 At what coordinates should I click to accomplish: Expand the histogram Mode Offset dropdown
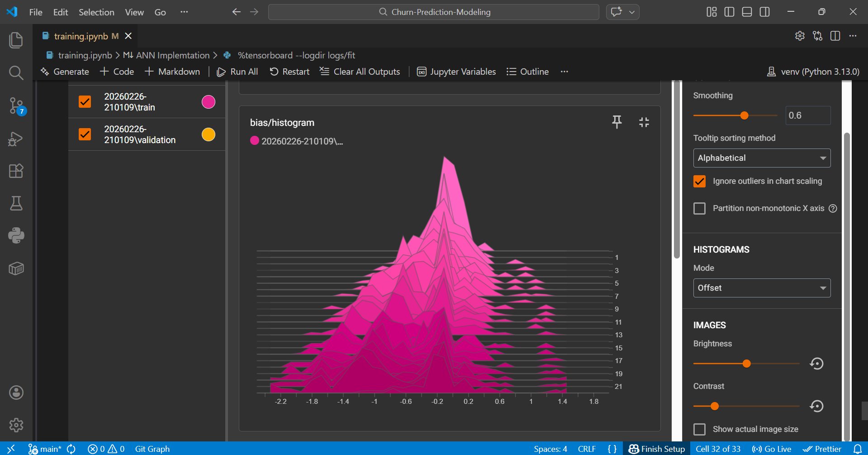point(762,288)
